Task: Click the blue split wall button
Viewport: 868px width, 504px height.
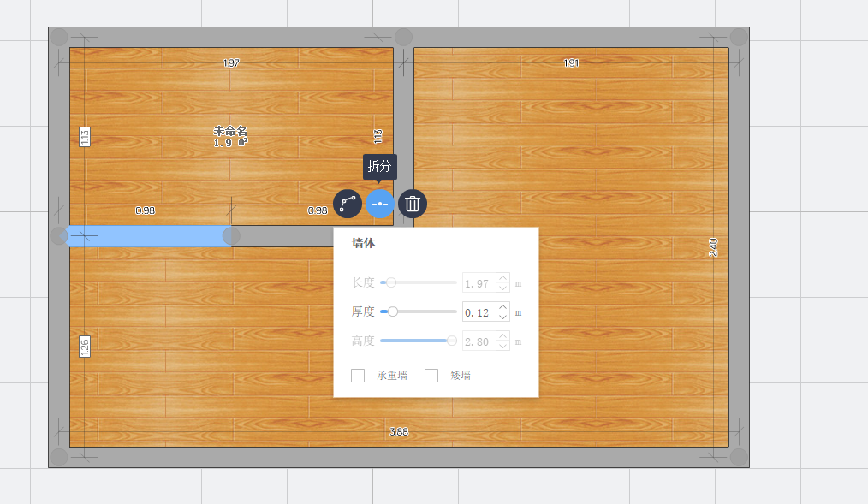Action: click(380, 204)
